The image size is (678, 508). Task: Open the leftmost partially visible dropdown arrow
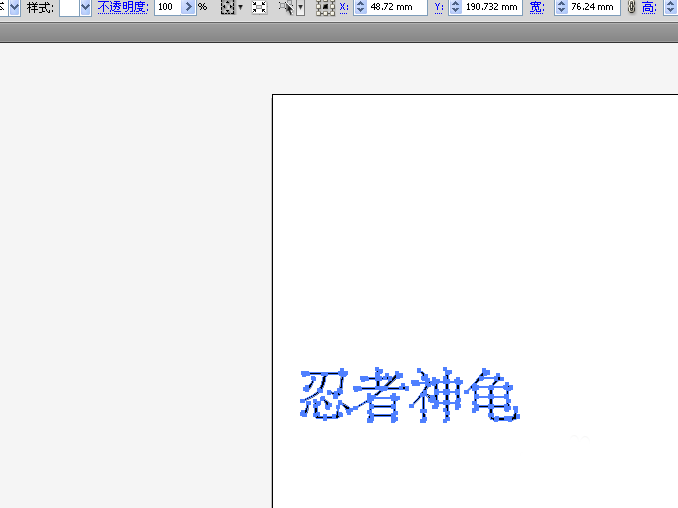coord(14,7)
